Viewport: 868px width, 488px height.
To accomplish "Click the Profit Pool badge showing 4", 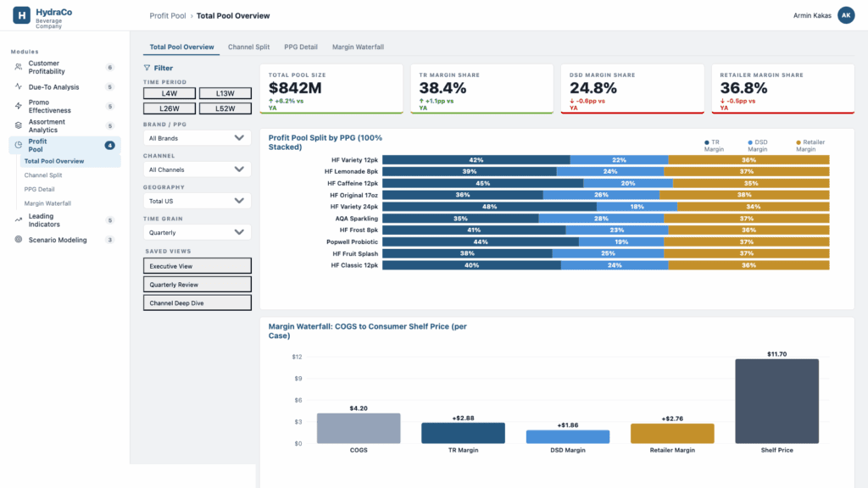I will (x=109, y=145).
